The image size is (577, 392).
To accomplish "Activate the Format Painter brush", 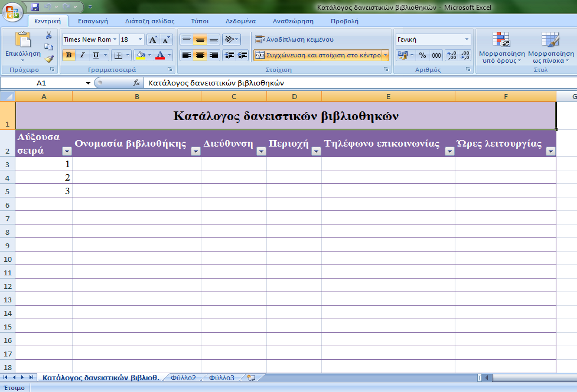I will coord(49,58).
